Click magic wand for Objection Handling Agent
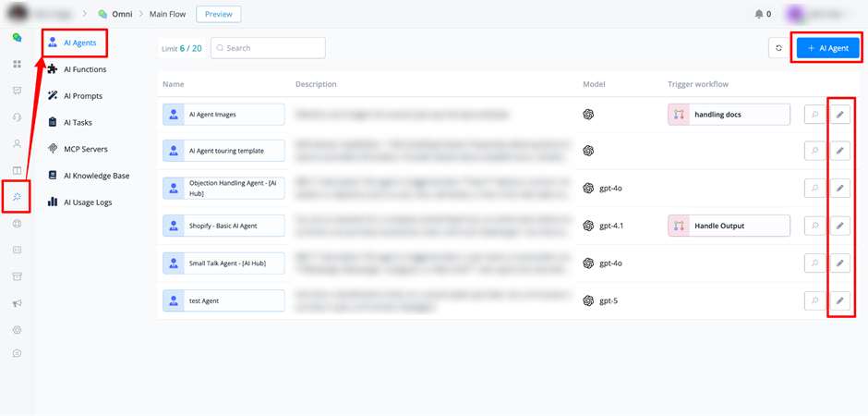The height and width of the screenshot is (416, 868). pyautogui.click(x=814, y=189)
